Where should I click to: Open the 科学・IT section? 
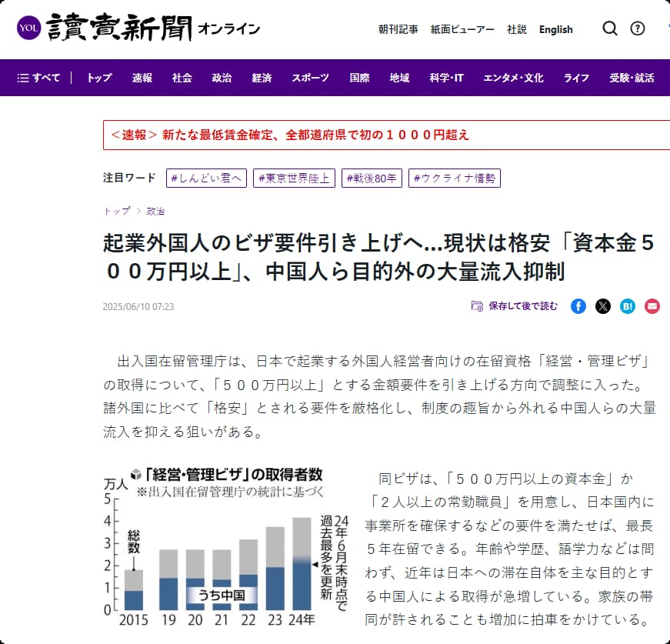click(446, 78)
